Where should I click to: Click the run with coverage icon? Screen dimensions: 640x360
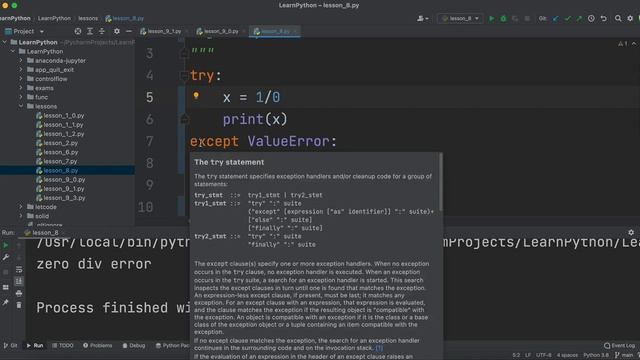tap(515, 18)
